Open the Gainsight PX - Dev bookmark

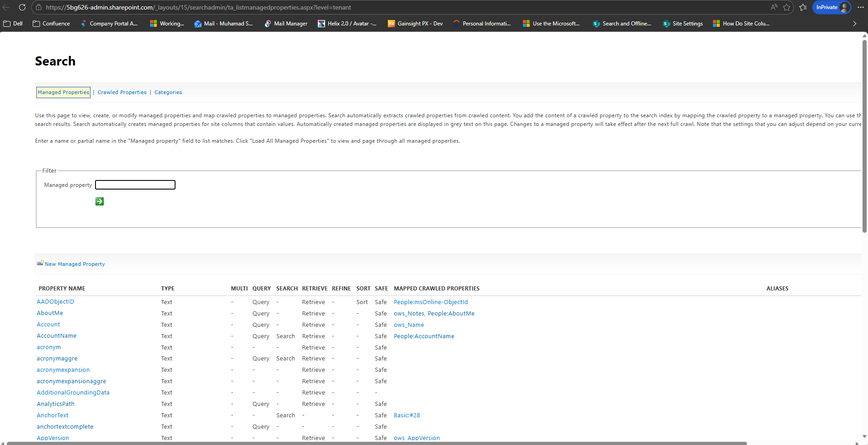click(415, 24)
